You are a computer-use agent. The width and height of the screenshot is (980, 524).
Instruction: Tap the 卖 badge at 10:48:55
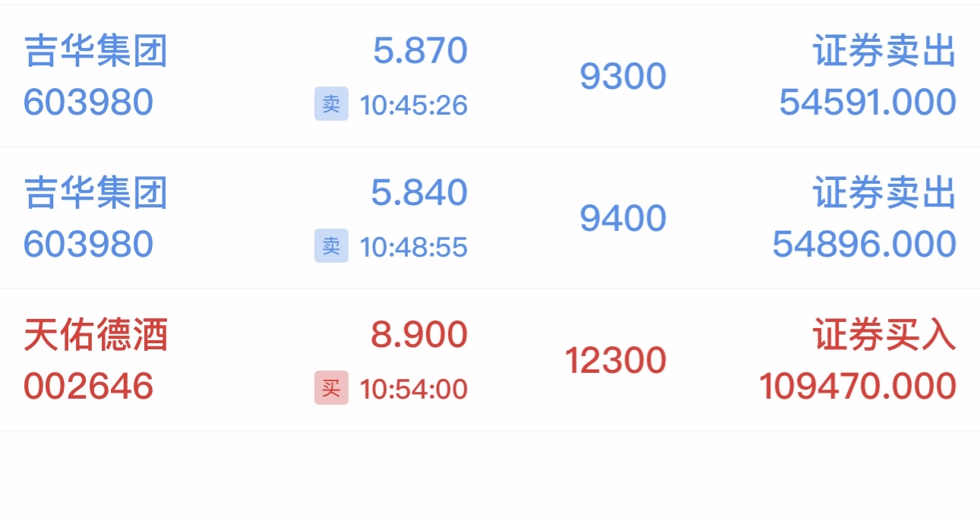pyautogui.click(x=331, y=246)
